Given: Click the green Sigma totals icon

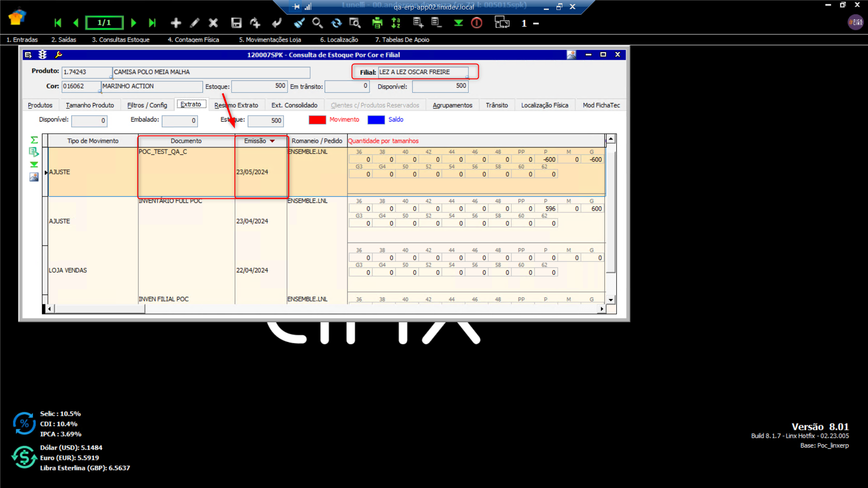Looking at the screenshot, I should click(34, 140).
